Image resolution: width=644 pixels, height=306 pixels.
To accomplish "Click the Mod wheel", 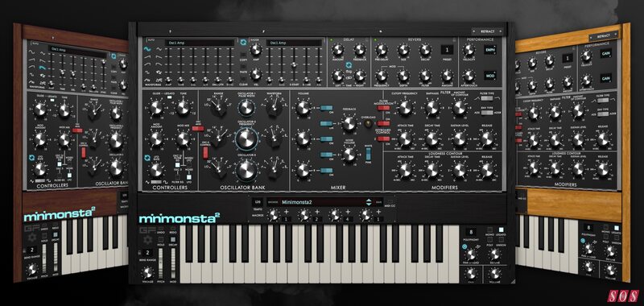I will tap(172, 262).
